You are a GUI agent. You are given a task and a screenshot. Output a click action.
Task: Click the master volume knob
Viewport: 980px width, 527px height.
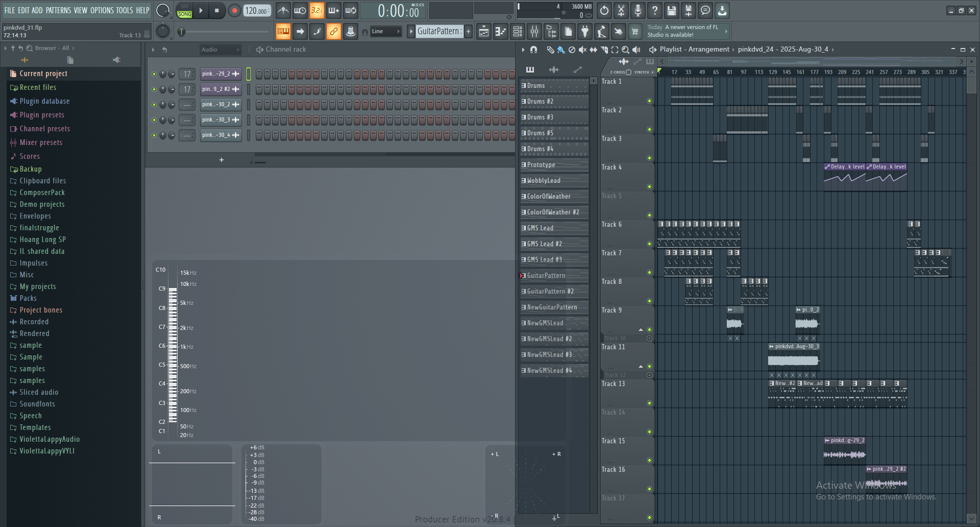click(162, 10)
